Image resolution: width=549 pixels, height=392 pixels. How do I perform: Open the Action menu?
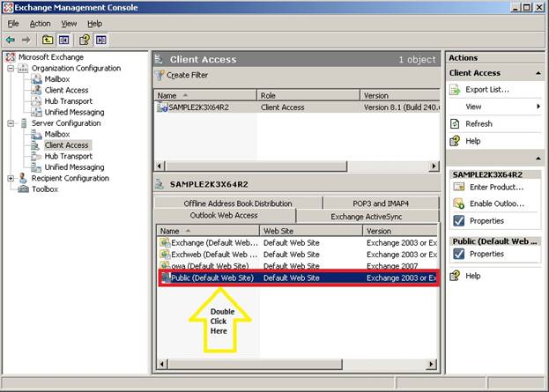coord(41,24)
